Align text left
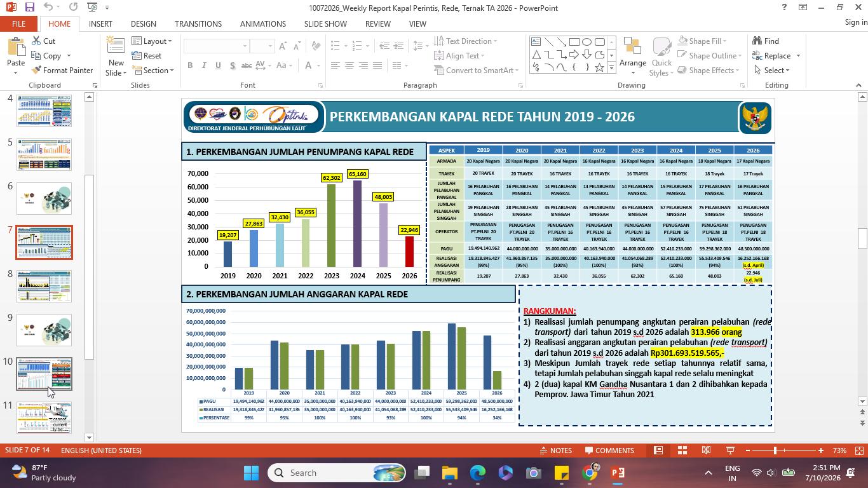This screenshot has width=868, height=488. (334, 65)
